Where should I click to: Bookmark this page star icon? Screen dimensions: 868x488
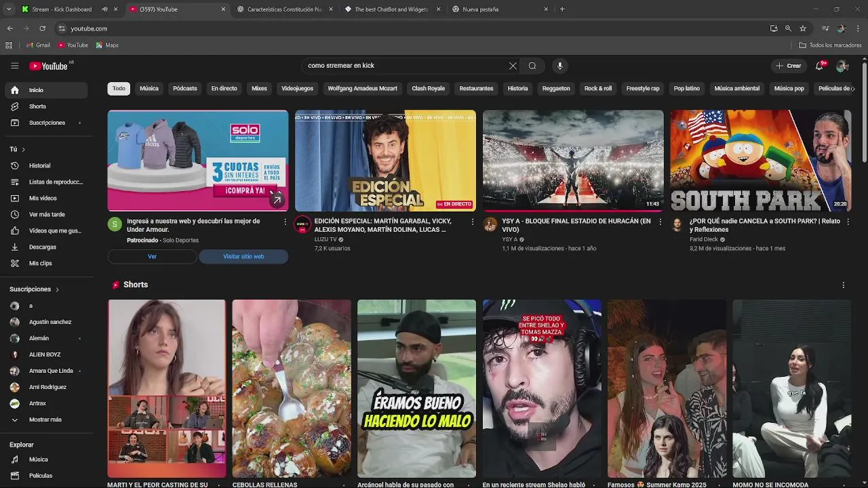coord(803,28)
